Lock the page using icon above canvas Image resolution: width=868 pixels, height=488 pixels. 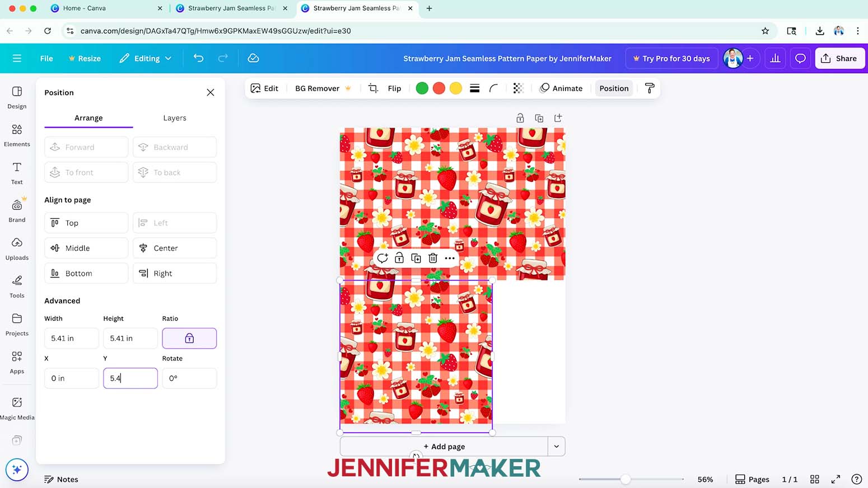pyautogui.click(x=520, y=118)
